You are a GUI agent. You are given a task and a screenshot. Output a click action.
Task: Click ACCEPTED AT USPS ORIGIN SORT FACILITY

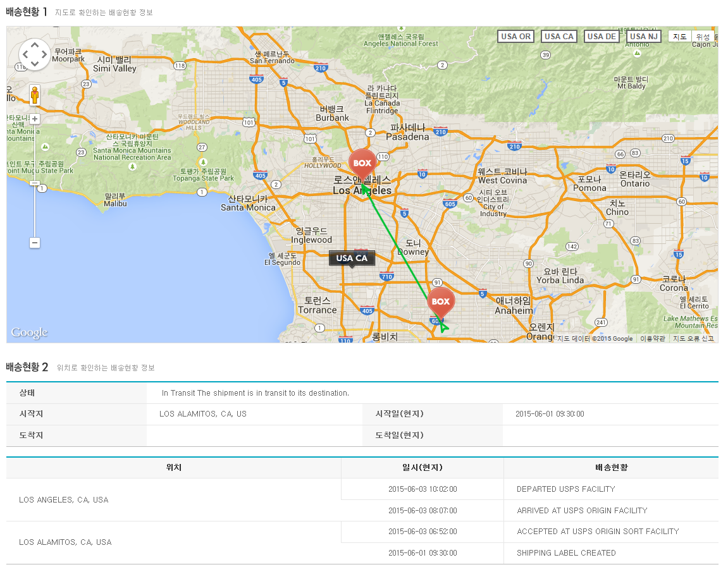pyautogui.click(x=598, y=531)
